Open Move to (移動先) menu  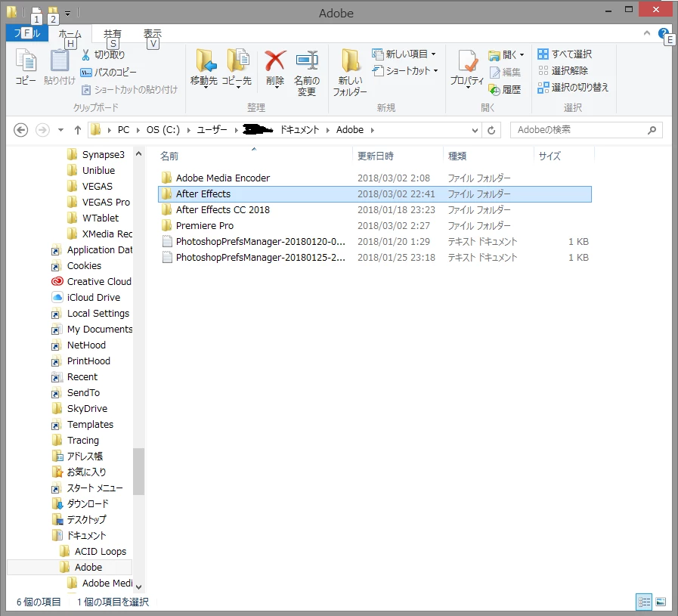coord(204,68)
